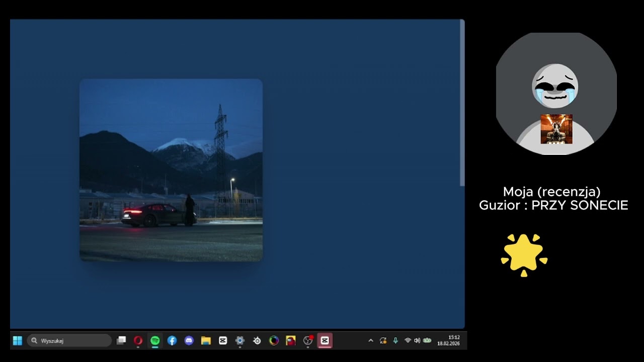This screenshot has width=644, height=362.
Task: Click the battery status tray icon
Action: click(x=427, y=341)
